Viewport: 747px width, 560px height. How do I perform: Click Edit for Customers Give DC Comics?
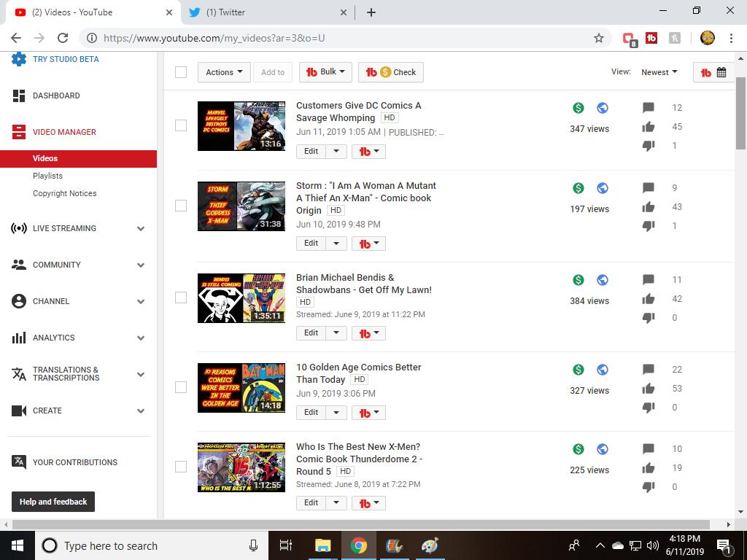click(x=311, y=152)
